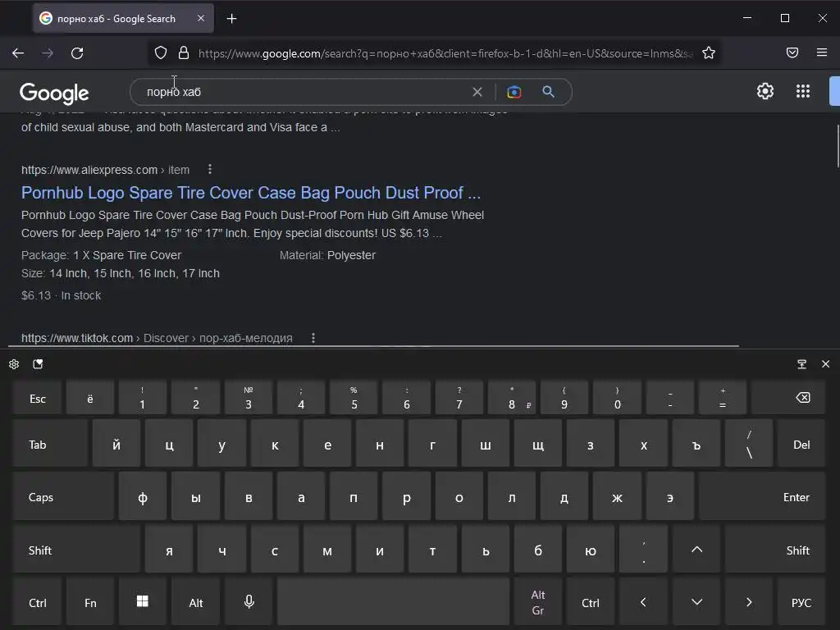This screenshot has height=630, width=840.
Task: Toggle Caps lock key
Action: tap(64, 496)
